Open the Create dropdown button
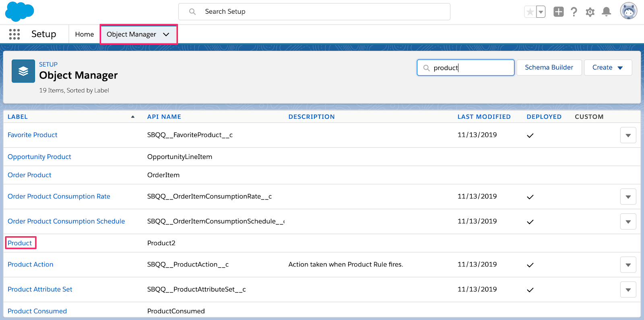Viewport: 644px width, 320px height. (608, 68)
